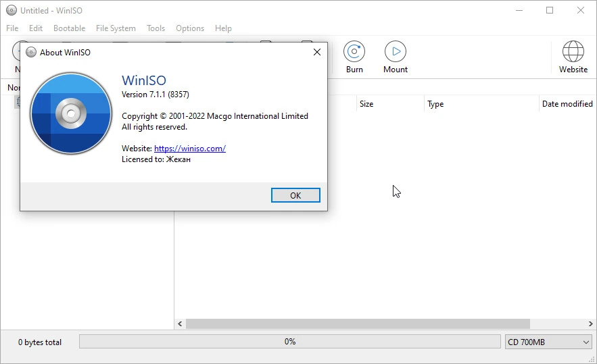Click the horizontal scrollbar right arrow
597x364 pixels.
pos(590,323)
